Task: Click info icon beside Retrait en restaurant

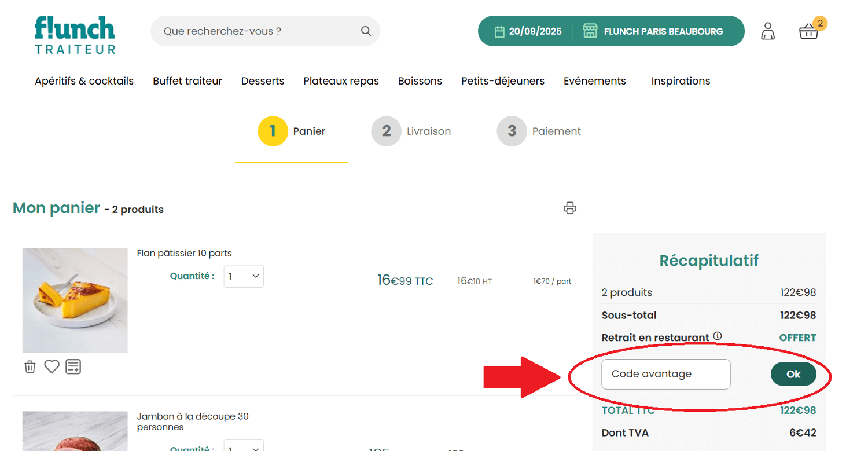Action: point(718,336)
